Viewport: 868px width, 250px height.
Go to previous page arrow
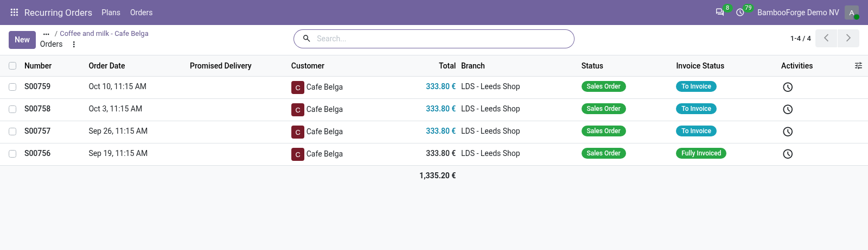point(826,38)
